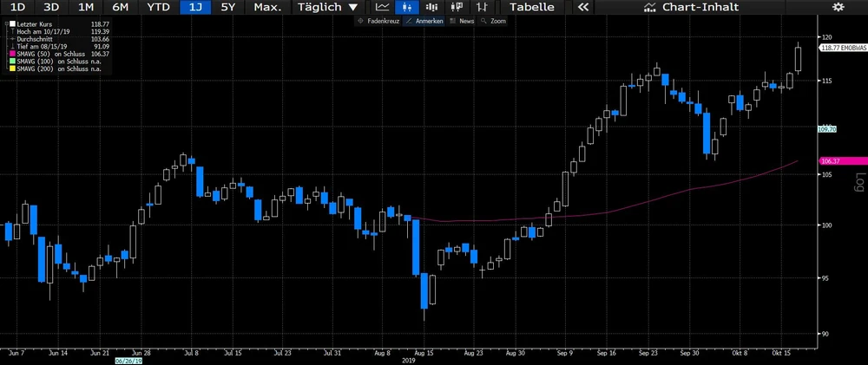Toggle News display on chart

pyautogui.click(x=461, y=20)
